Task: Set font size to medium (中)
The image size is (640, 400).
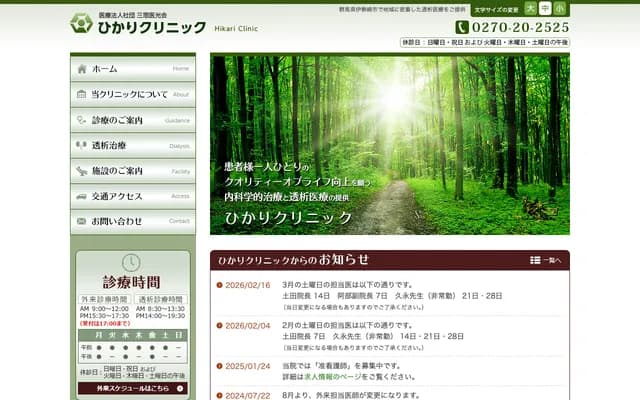Action: coord(545,9)
